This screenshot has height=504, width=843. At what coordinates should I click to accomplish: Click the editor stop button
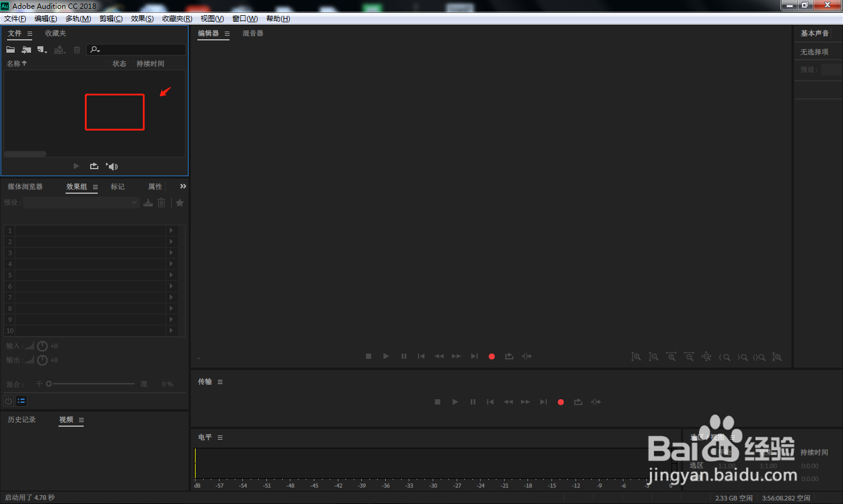pos(368,356)
